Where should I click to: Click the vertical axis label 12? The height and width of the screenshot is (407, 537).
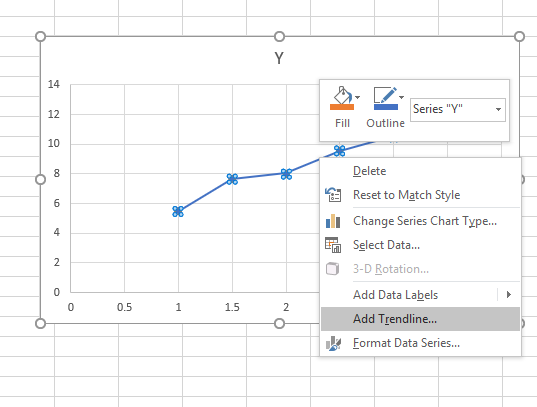pyautogui.click(x=54, y=114)
